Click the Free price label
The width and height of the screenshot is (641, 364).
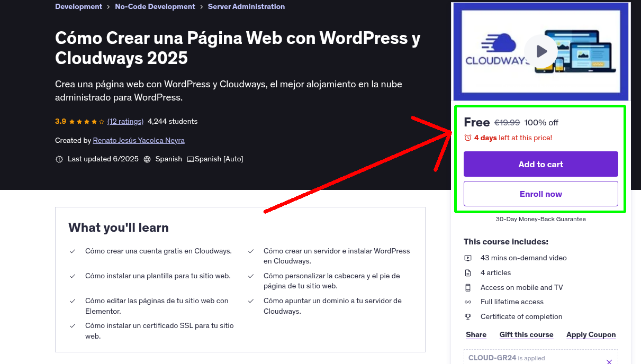[x=477, y=122]
